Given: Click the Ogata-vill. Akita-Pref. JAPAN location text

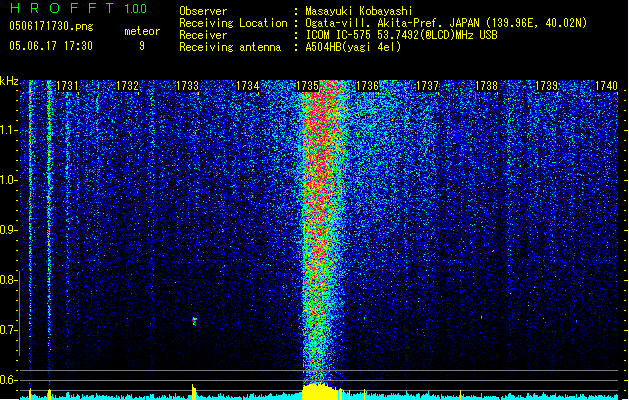Looking at the screenshot, I should (x=446, y=23).
